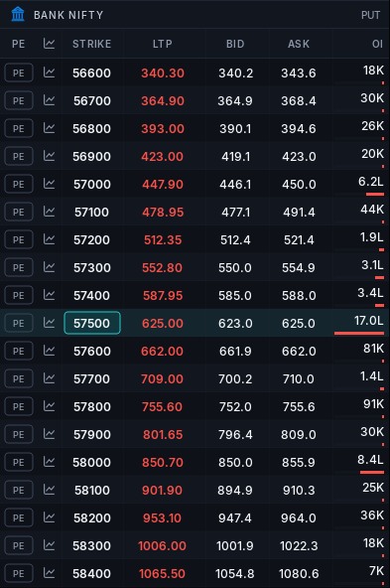
Task: Open chart icon for 58100 strike
Action: [x=49, y=490]
